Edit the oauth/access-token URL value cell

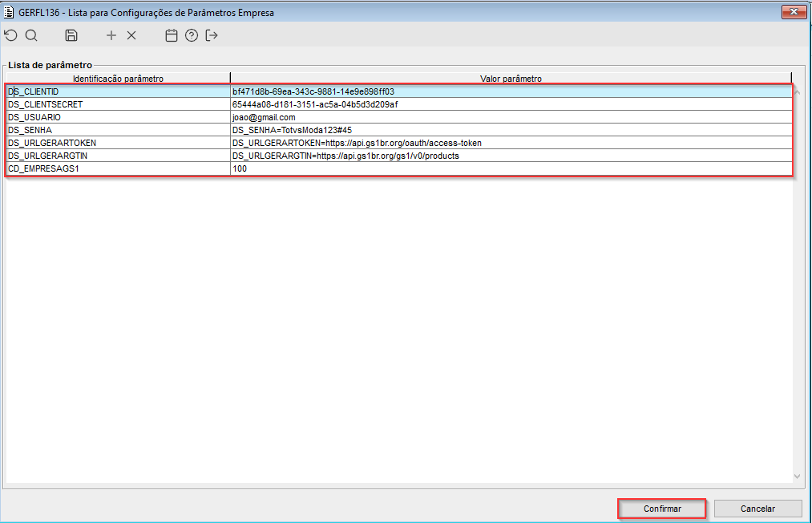[511, 143]
